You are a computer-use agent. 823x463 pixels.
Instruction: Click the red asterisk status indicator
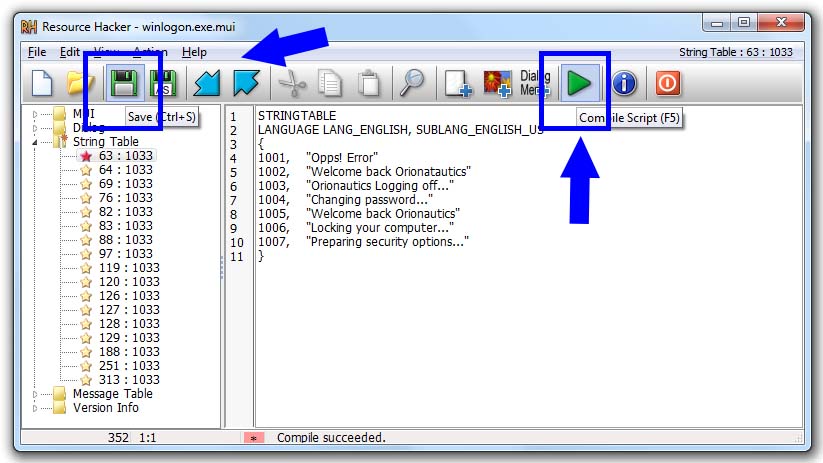click(x=254, y=438)
